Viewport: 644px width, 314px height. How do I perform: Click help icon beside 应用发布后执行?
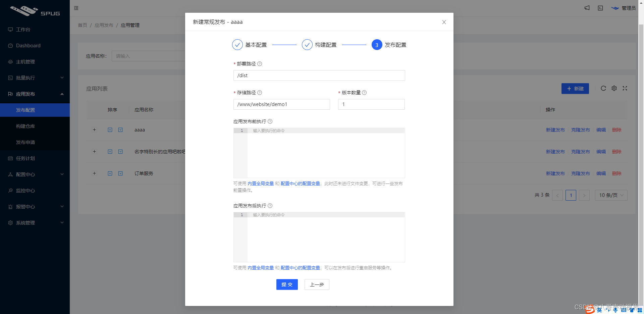pos(270,206)
